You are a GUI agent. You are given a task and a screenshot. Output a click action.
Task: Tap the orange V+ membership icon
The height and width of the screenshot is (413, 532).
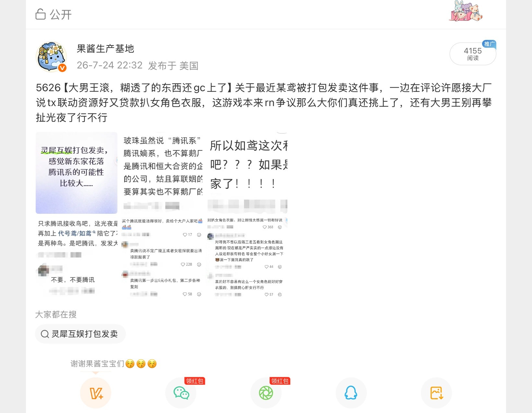96,393
